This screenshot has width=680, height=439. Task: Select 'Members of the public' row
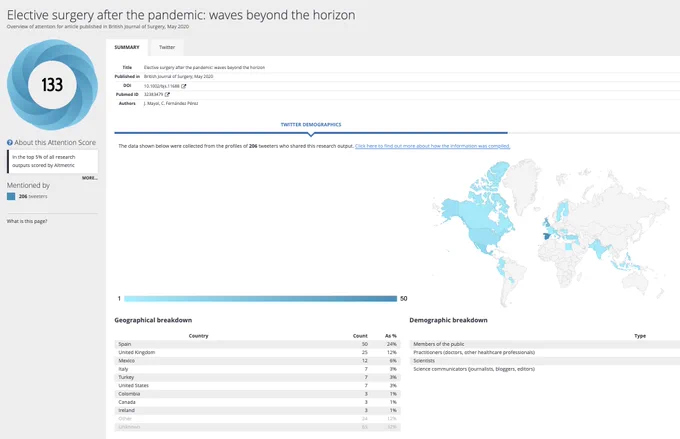click(x=545, y=344)
